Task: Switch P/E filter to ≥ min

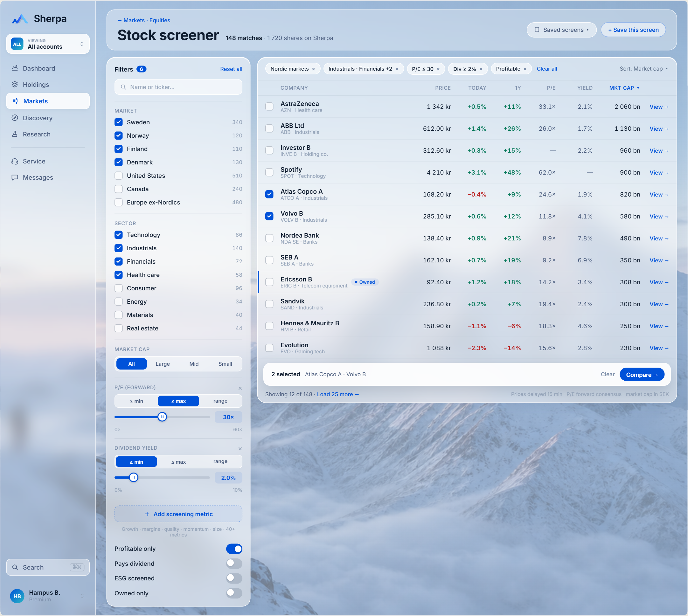Action: (x=136, y=401)
